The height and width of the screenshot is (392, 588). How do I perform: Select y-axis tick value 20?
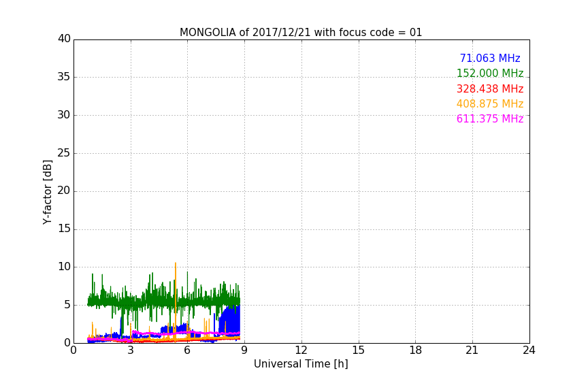(x=64, y=191)
